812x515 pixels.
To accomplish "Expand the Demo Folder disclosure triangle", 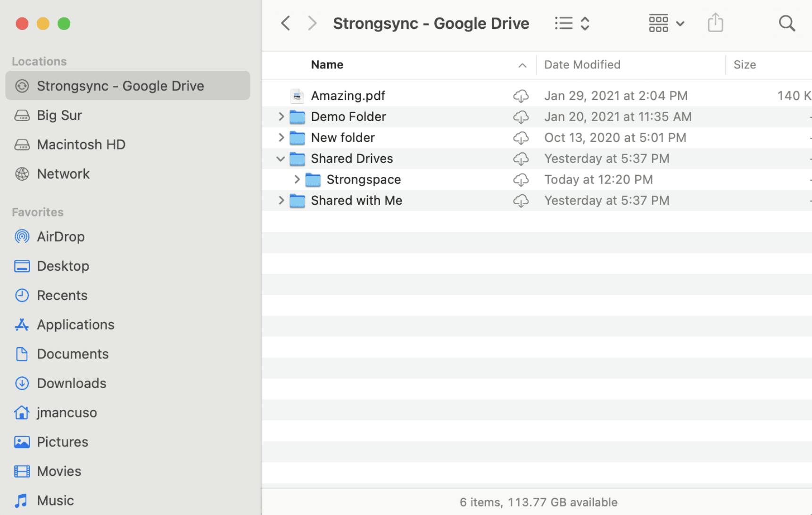I will [x=281, y=116].
